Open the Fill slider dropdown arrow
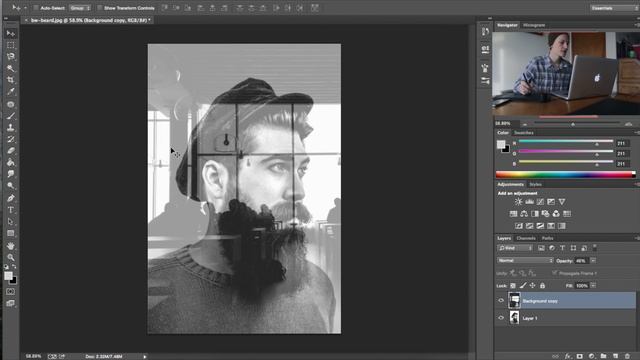 click(593, 286)
